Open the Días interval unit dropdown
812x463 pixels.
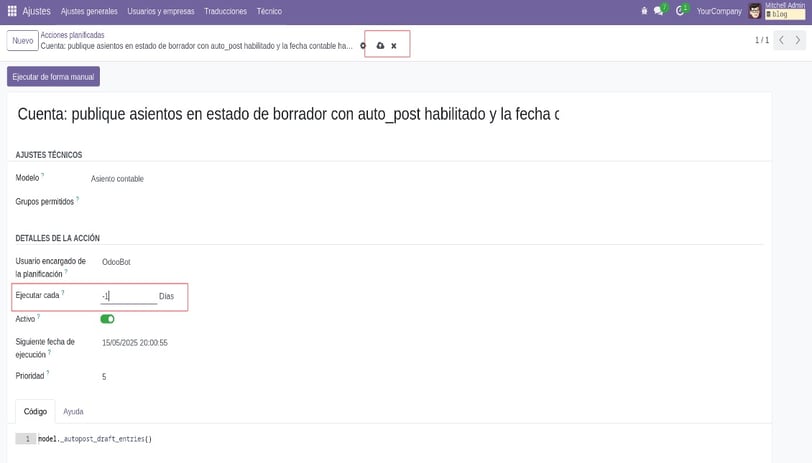(x=167, y=296)
